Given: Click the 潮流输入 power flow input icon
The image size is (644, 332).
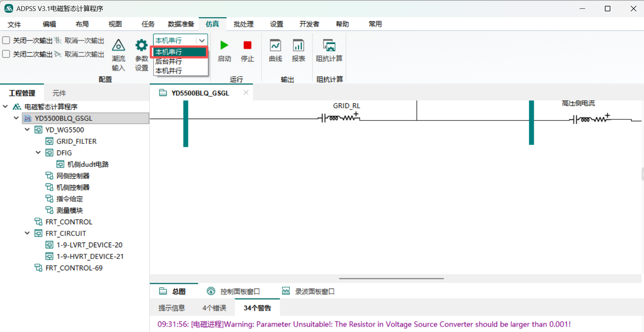Looking at the screenshot, I should pos(118,46).
